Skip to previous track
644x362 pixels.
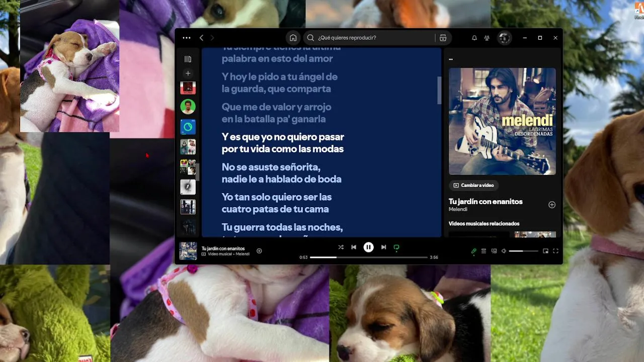point(354,247)
